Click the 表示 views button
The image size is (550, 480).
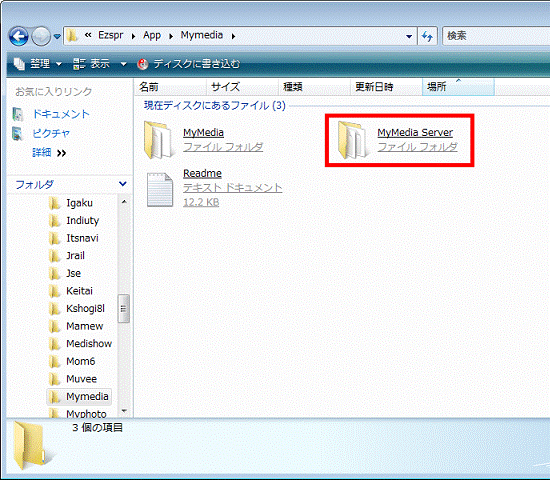[x=91, y=64]
